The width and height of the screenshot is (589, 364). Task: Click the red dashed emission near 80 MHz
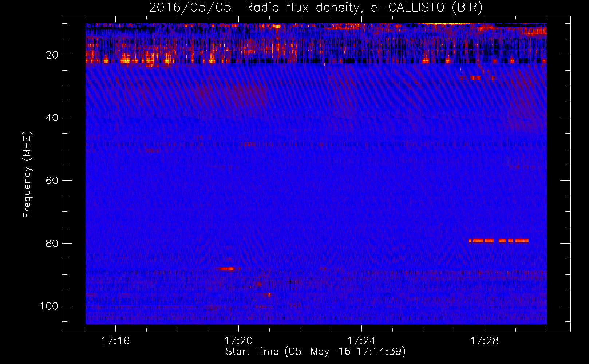[x=498, y=241]
